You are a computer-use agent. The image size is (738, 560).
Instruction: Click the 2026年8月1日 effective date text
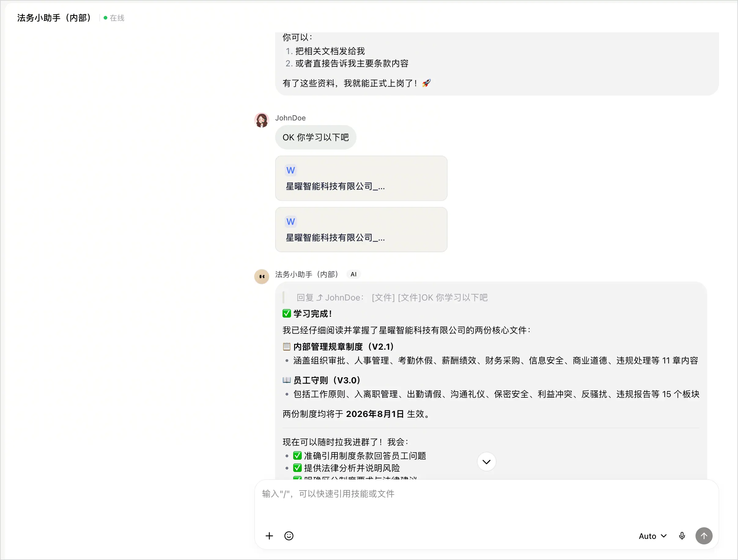pyautogui.click(x=375, y=414)
